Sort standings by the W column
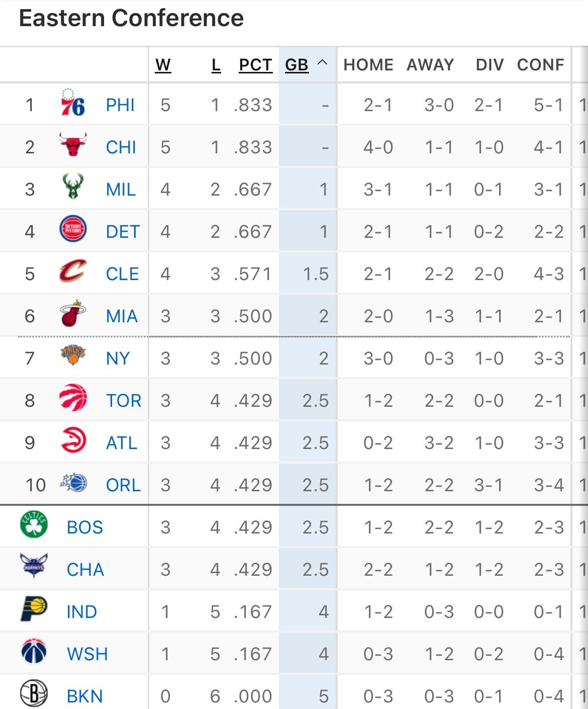Screen dimensions: 588x709 [x=163, y=65]
